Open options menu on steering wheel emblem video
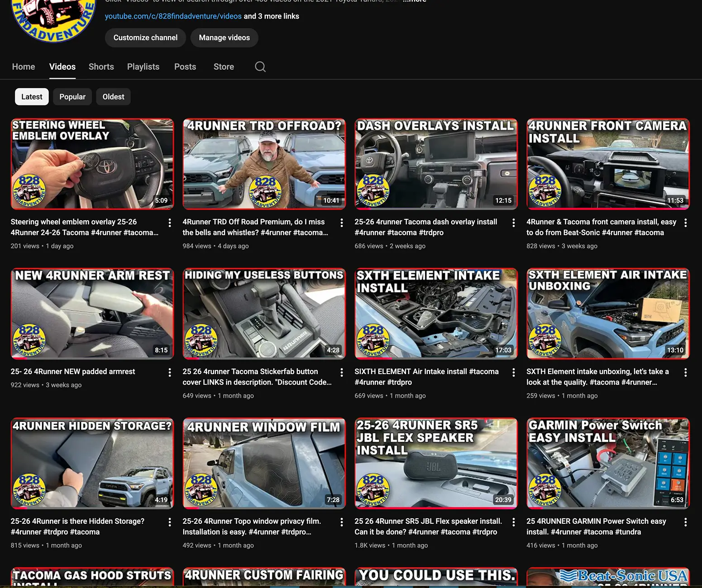702x588 pixels. [x=170, y=223]
